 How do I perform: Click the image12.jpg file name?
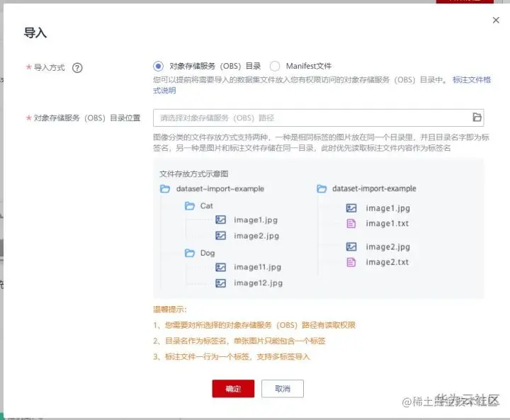(x=259, y=283)
